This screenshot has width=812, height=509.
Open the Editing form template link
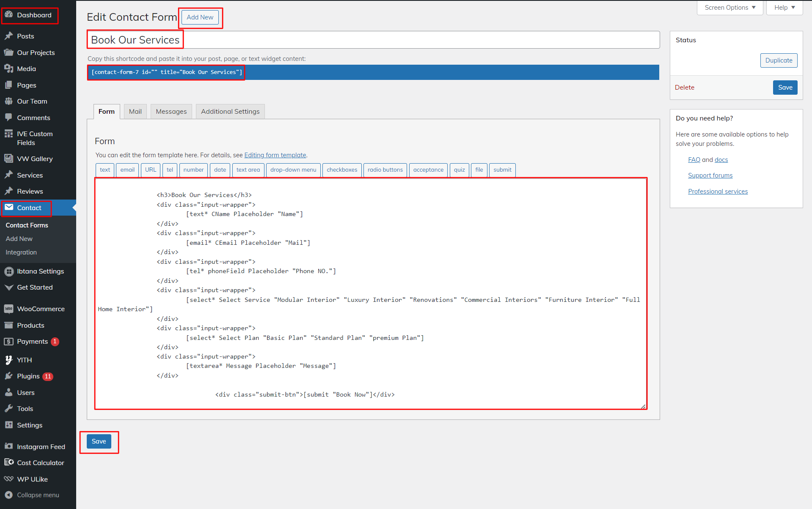(x=275, y=155)
